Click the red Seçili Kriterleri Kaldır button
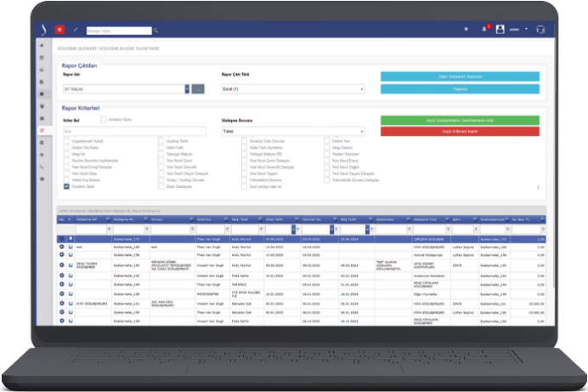Viewport: 588px width, 392px height. click(460, 132)
